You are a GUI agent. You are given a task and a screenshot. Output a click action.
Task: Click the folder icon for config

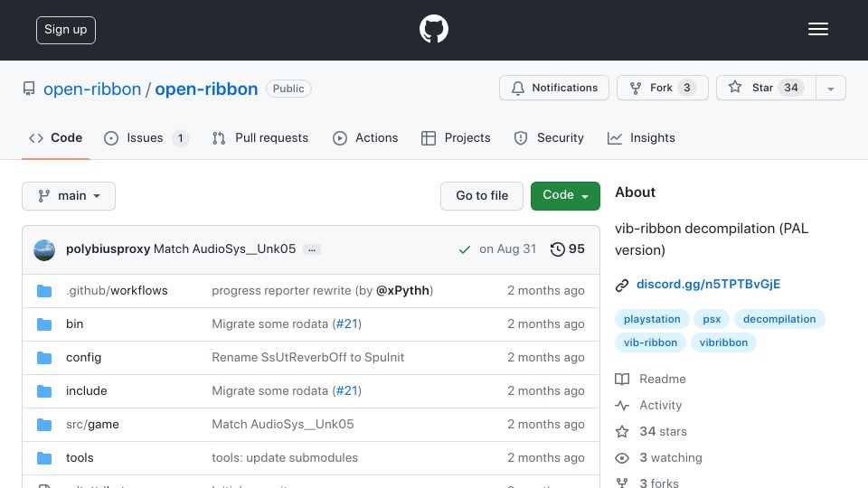click(x=44, y=358)
